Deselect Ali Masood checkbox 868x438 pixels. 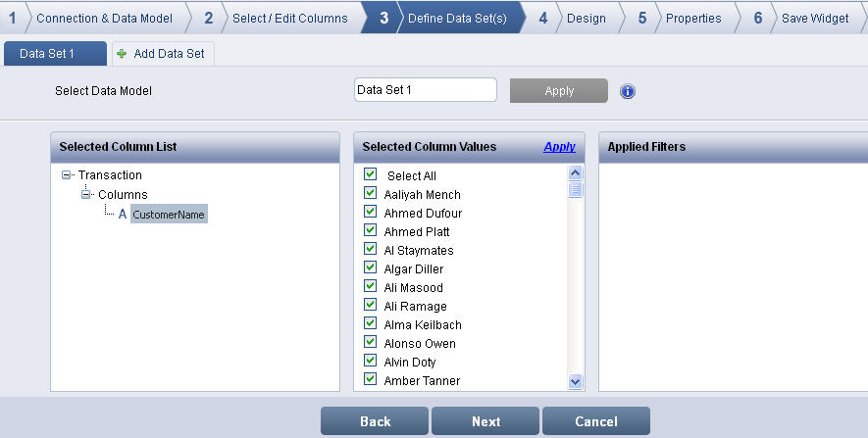click(371, 286)
